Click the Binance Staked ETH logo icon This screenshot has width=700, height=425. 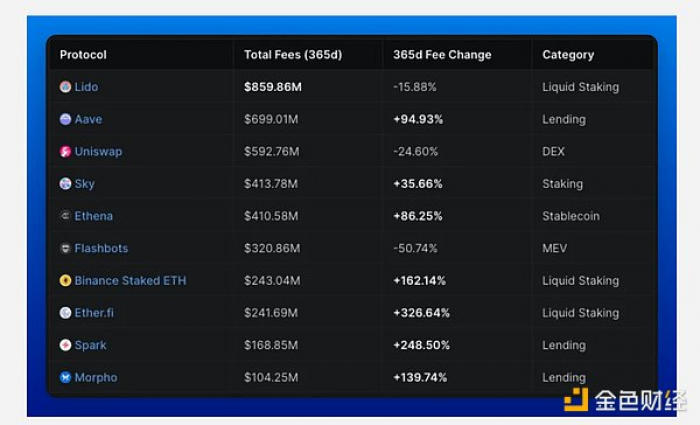[x=65, y=281]
